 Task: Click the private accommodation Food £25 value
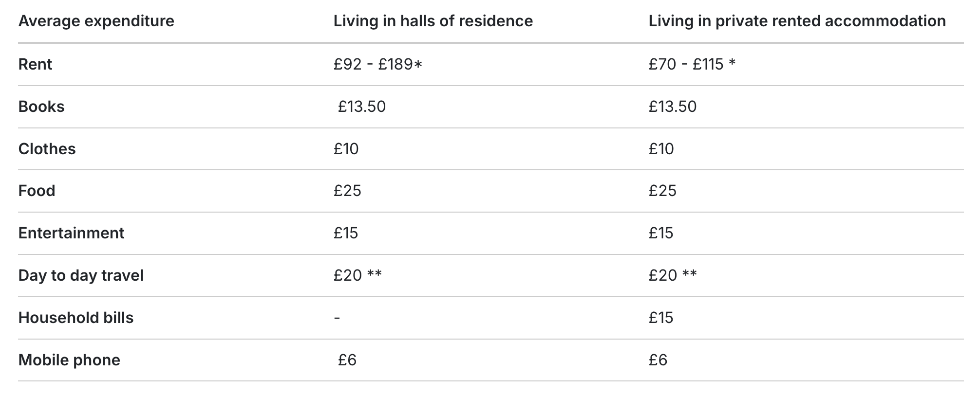click(x=662, y=191)
